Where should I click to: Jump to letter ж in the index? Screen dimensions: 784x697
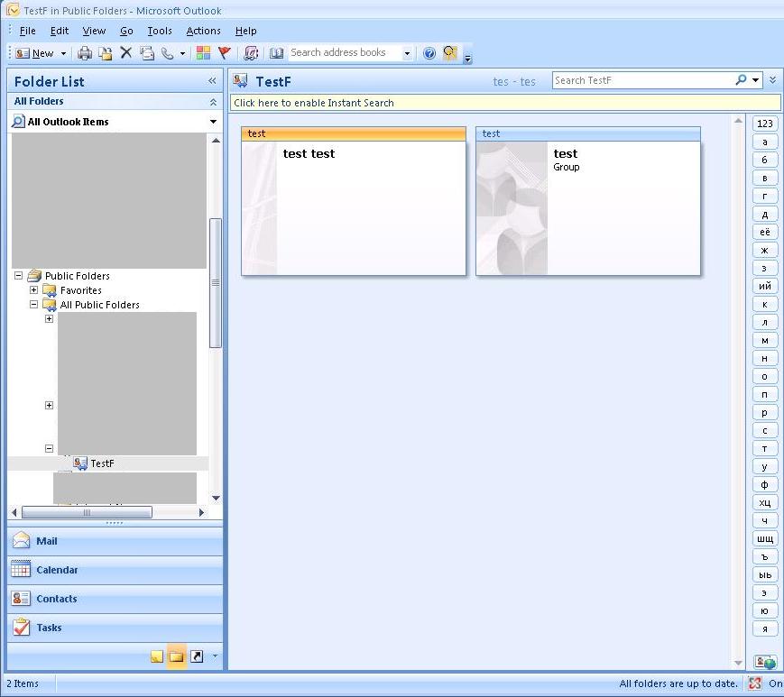click(765, 250)
